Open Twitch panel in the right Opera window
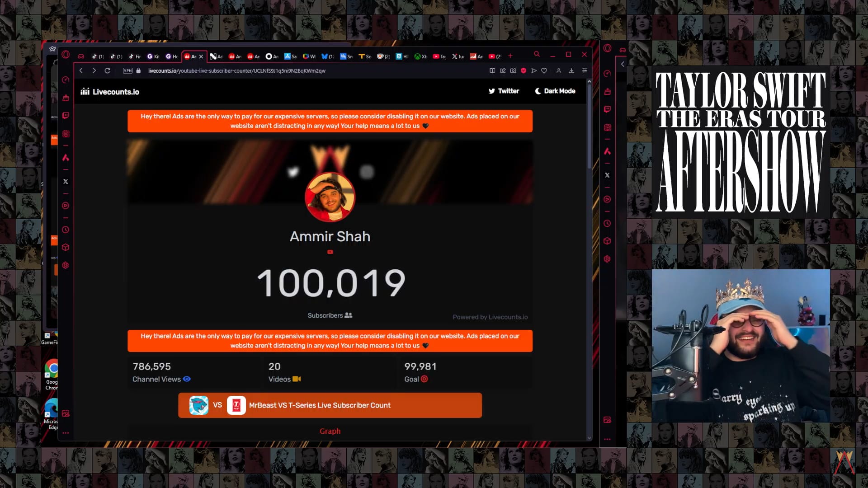This screenshot has width=868, height=488. click(x=607, y=109)
